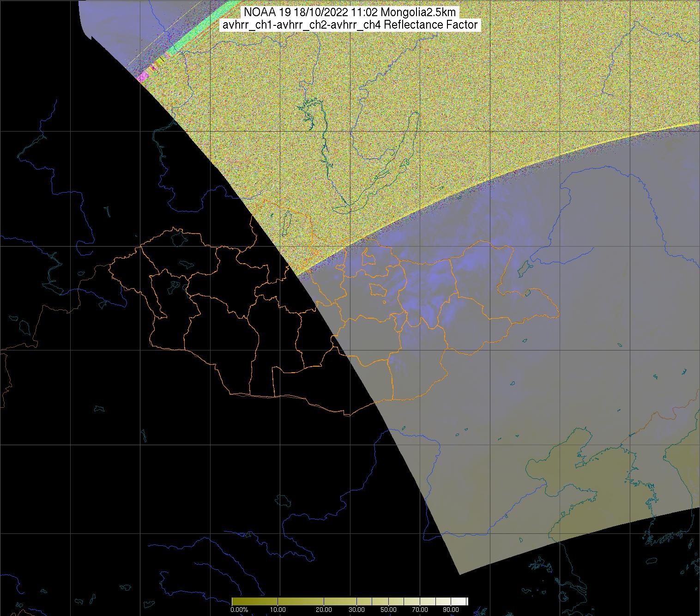Pick colorbar segment between 10.00 and 20.00
The height and width of the screenshot is (616, 700).
point(300,601)
